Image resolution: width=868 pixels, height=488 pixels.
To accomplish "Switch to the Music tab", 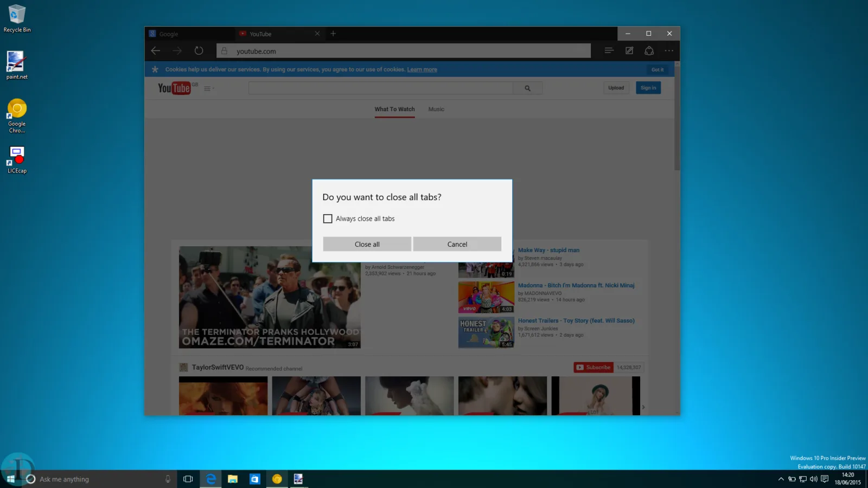I will 436,109.
